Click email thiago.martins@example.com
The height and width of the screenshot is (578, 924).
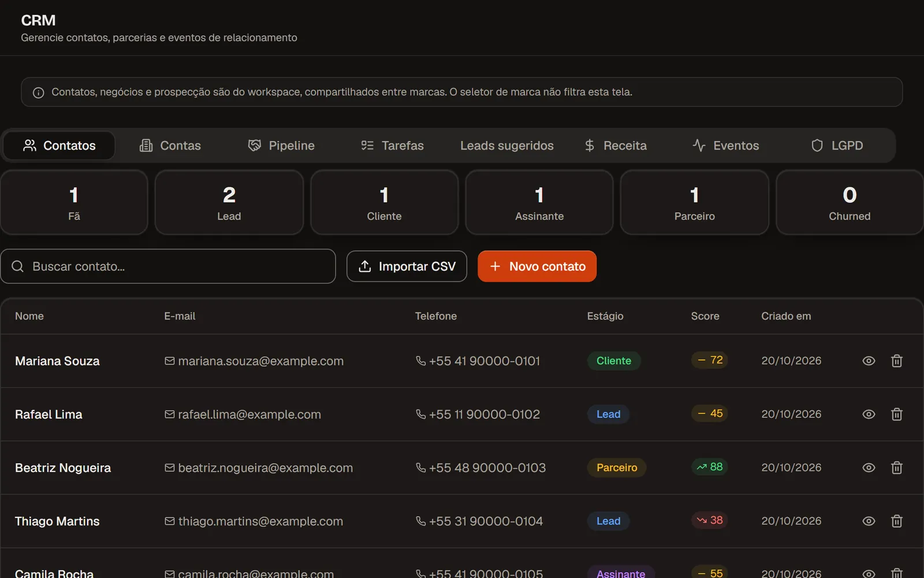pos(260,521)
